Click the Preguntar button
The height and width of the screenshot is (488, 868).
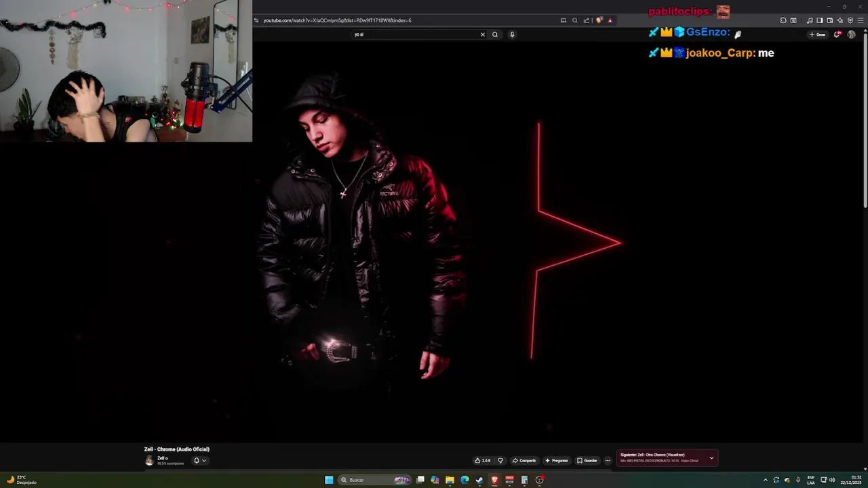557,460
